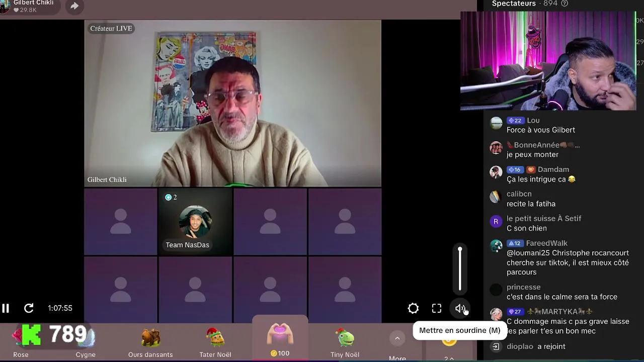This screenshot has width=644, height=362.
Task: Click the username Damdam in chat
Action: 553,169
